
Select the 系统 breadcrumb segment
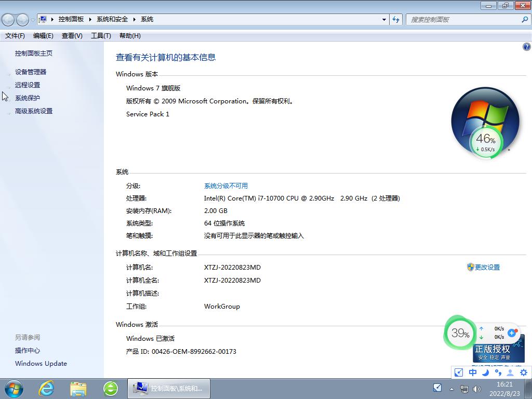pyautogui.click(x=147, y=19)
